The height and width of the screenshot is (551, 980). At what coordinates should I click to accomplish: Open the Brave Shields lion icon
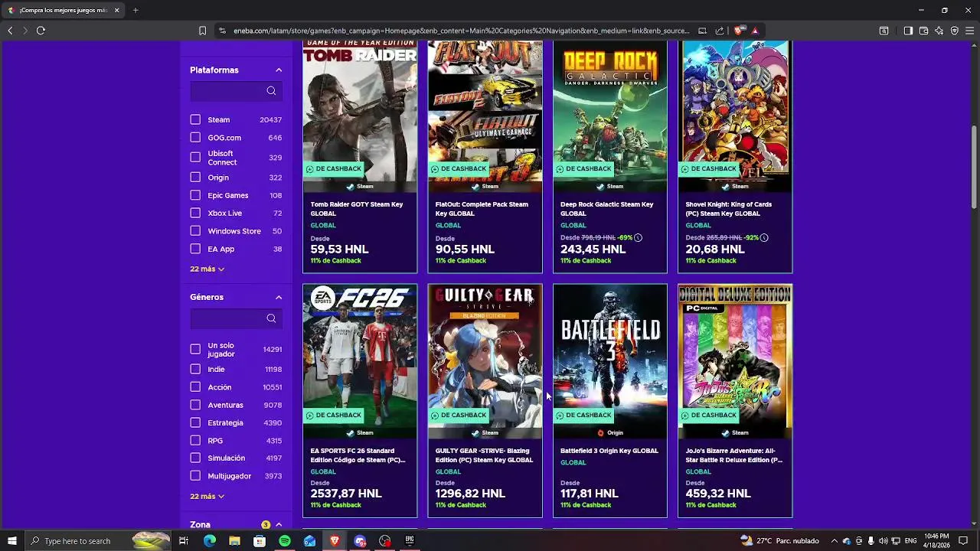click(x=738, y=31)
